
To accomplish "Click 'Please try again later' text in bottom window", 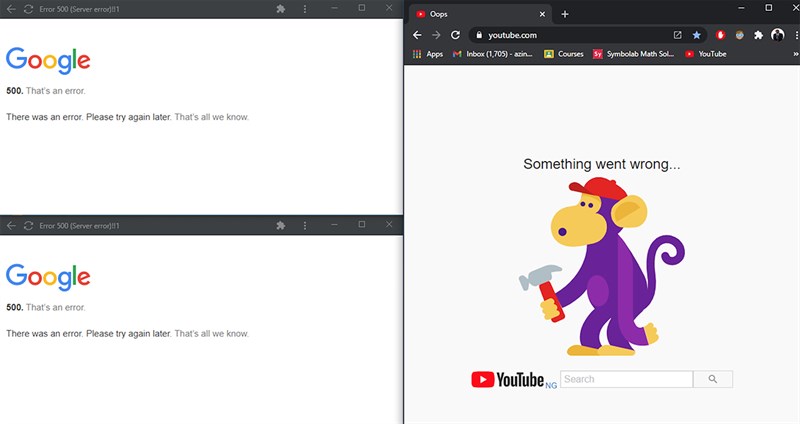I will click(x=129, y=333).
